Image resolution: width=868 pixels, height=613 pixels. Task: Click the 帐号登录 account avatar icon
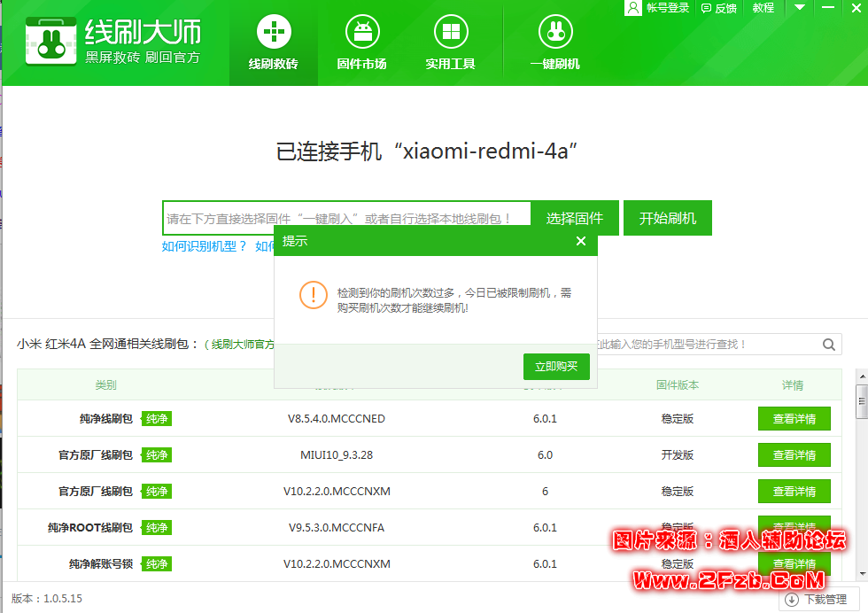tap(633, 8)
